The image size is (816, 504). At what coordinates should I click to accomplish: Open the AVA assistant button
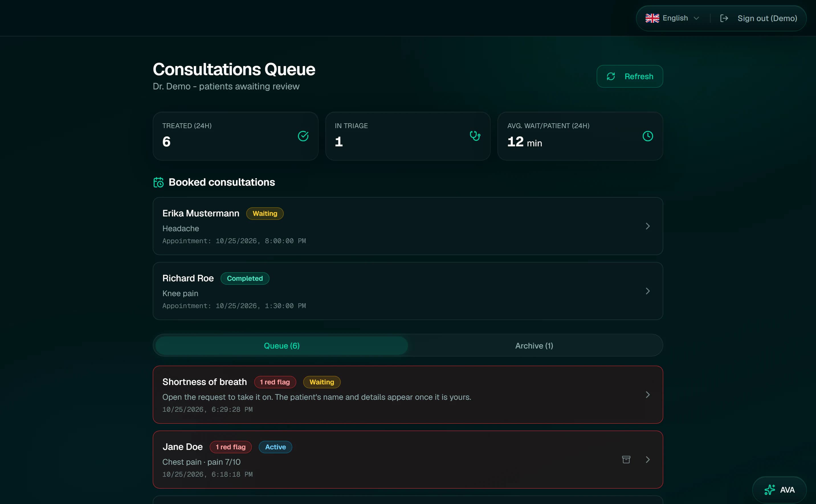click(x=779, y=490)
